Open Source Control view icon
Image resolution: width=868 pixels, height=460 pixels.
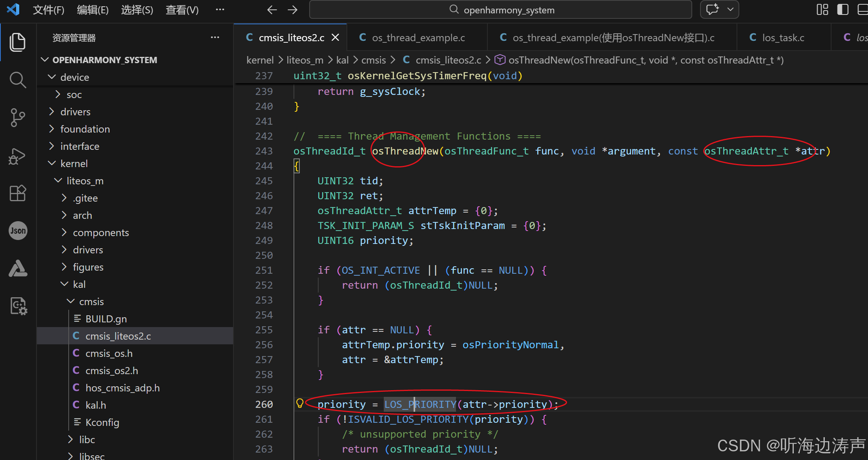[17, 117]
